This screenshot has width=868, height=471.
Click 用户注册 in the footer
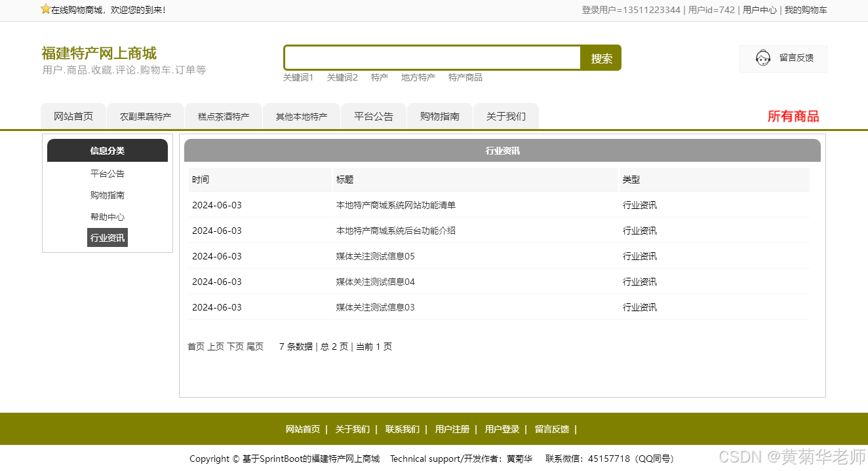click(452, 429)
